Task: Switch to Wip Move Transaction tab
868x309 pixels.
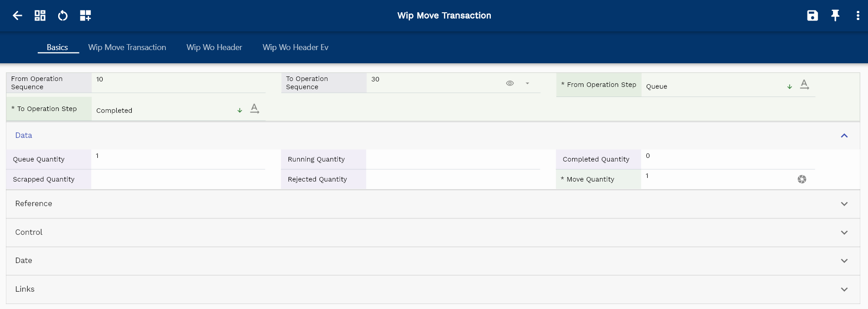Action: 127,47
